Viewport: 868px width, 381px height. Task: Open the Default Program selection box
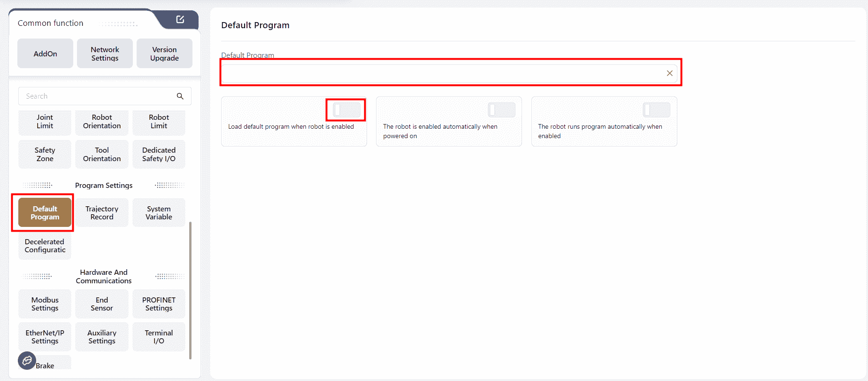pos(441,73)
